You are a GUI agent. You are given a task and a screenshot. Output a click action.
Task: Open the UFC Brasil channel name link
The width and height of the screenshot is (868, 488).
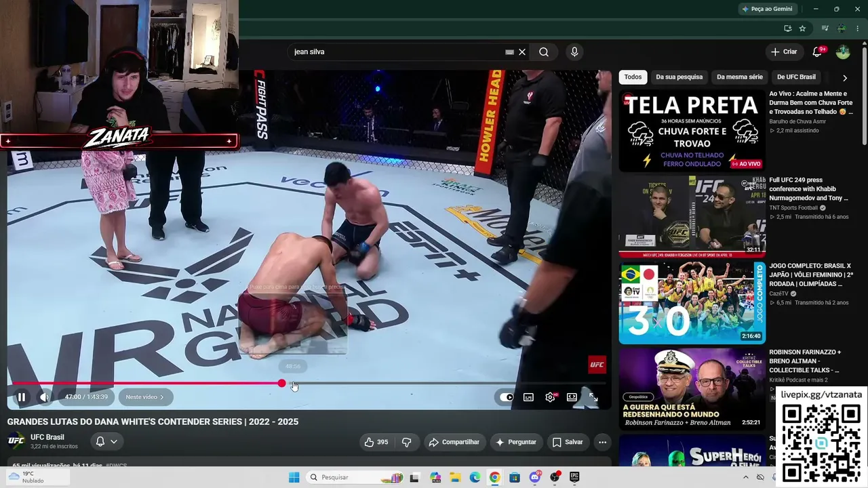(x=47, y=437)
